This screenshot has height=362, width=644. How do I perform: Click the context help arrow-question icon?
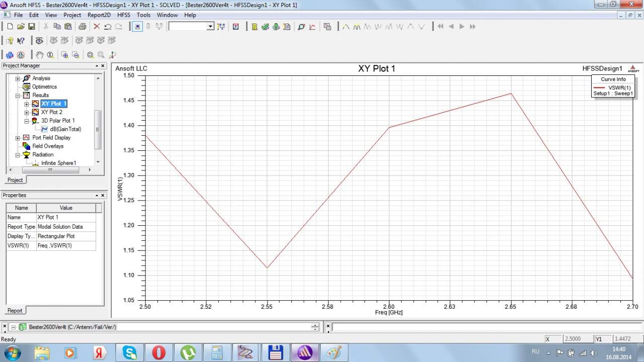click(21, 41)
